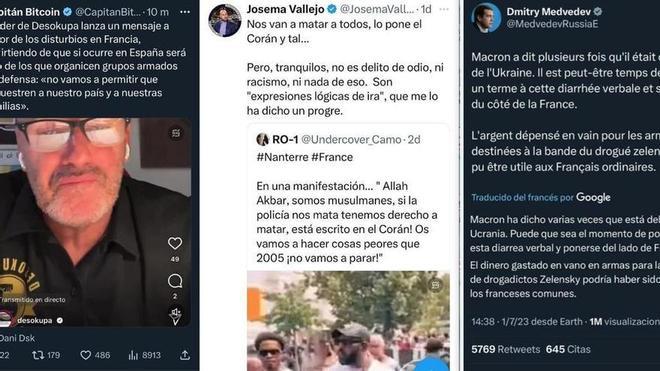Share the Capitán Bitcoin tweet

(x=185, y=355)
